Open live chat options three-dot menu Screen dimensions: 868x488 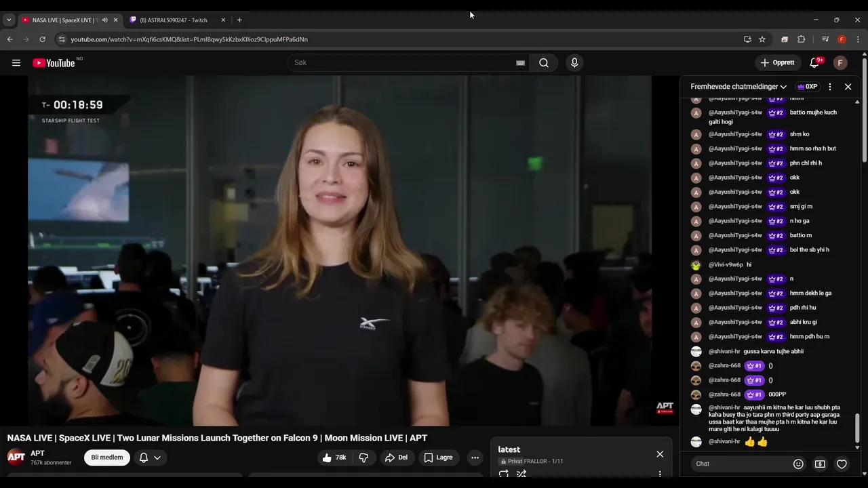coord(829,87)
